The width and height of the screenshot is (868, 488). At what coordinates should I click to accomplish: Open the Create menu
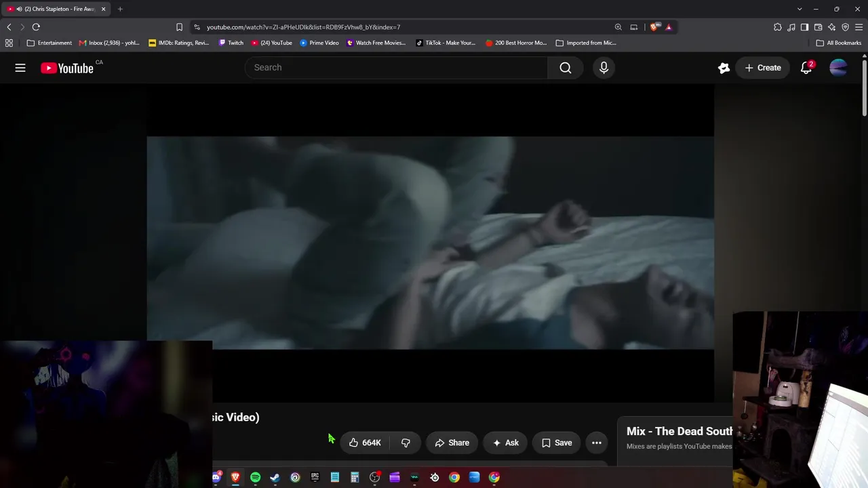point(763,68)
